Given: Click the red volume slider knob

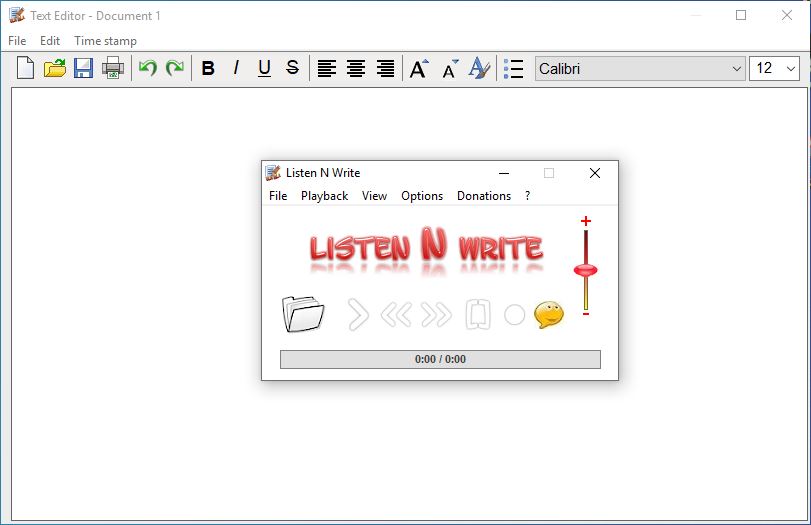Looking at the screenshot, I should [585, 270].
